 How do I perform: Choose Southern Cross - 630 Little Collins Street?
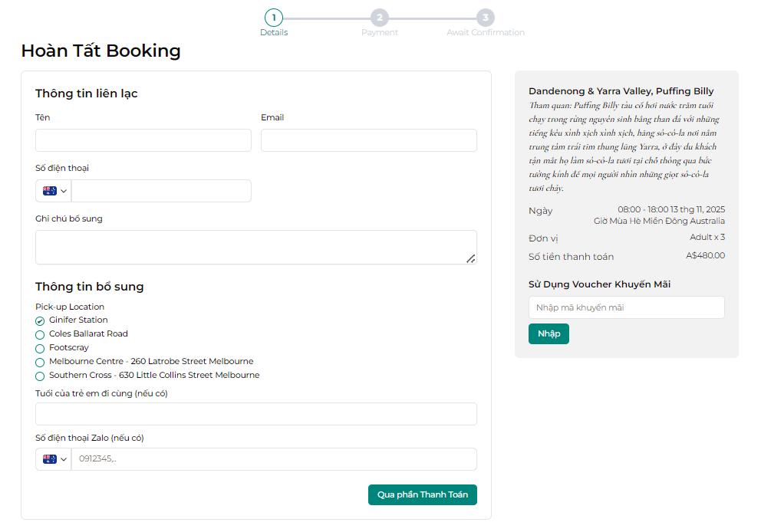[40, 376]
